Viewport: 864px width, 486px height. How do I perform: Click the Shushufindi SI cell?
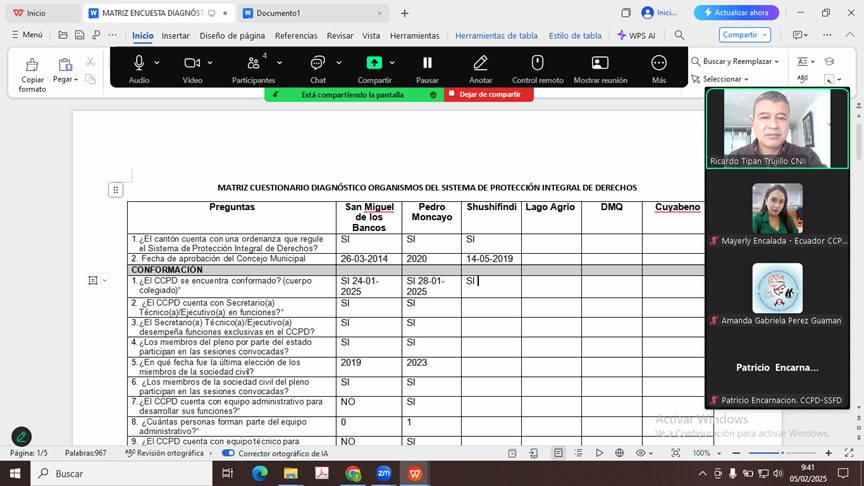click(x=491, y=243)
